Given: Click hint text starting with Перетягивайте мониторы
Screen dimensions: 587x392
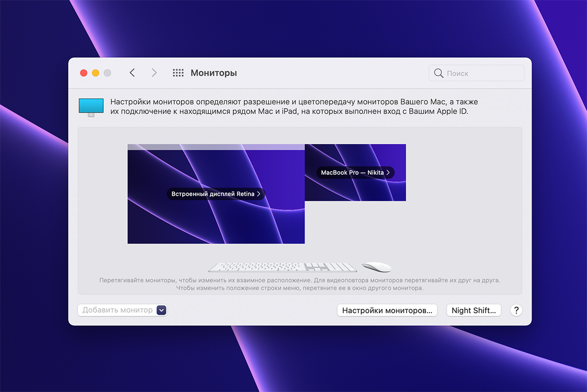Looking at the screenshot, I should click(x=300, y=284).
